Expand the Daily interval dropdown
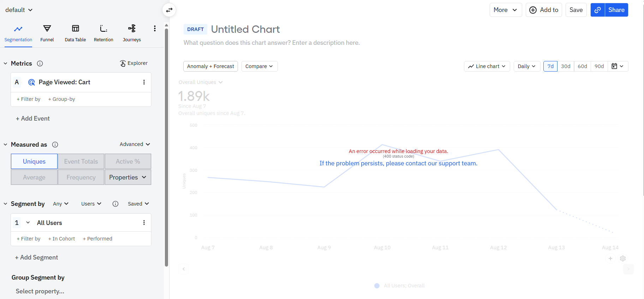 (526, 66)
